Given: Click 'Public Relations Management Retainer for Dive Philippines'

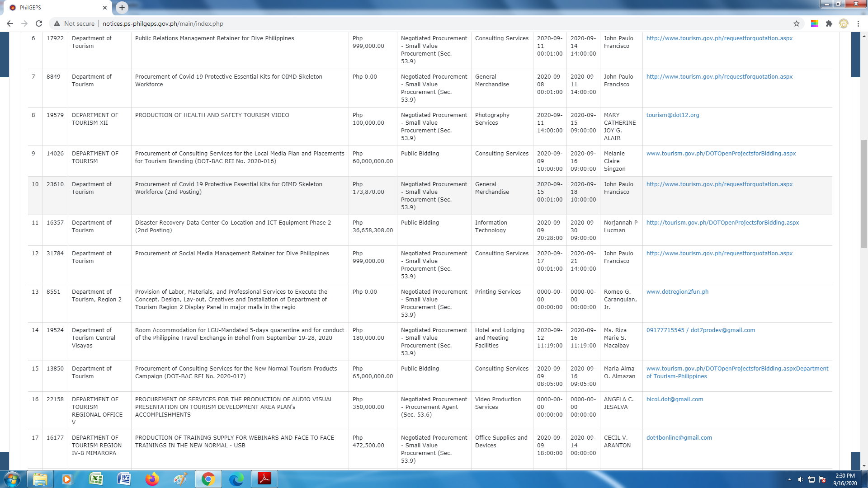Looking at the screenshot, I should (214, 38).
